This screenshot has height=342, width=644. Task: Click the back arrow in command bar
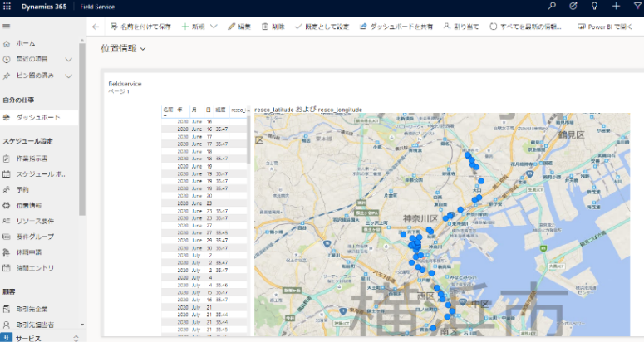[95, 27]
